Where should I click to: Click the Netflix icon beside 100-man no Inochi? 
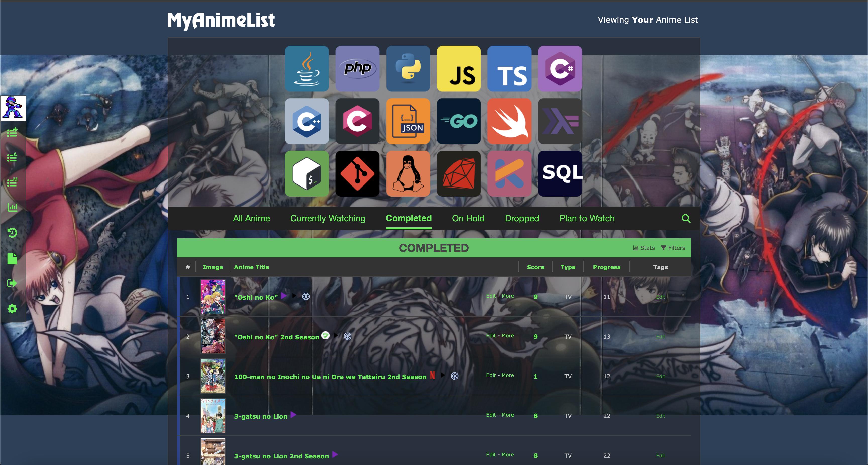432,375
